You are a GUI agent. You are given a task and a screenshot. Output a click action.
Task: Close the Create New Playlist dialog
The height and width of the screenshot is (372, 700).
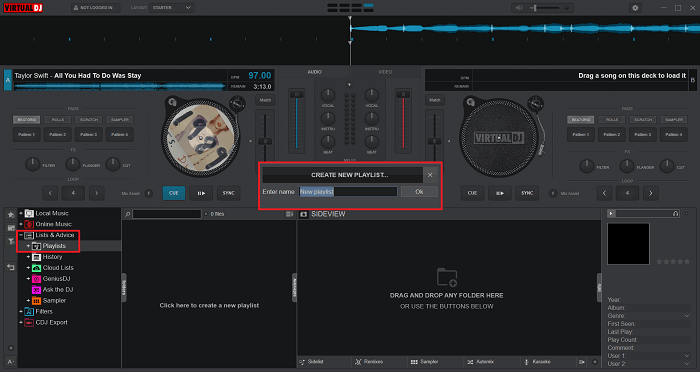430,175
